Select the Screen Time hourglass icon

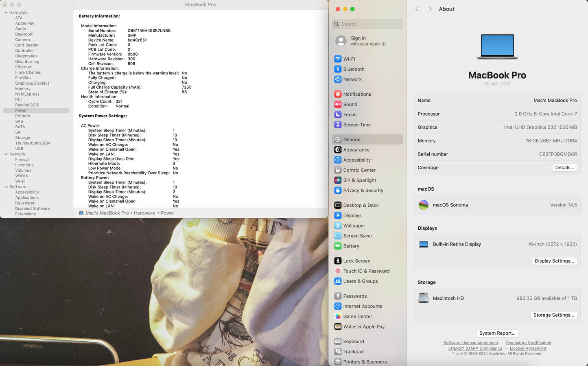point(338,125)
